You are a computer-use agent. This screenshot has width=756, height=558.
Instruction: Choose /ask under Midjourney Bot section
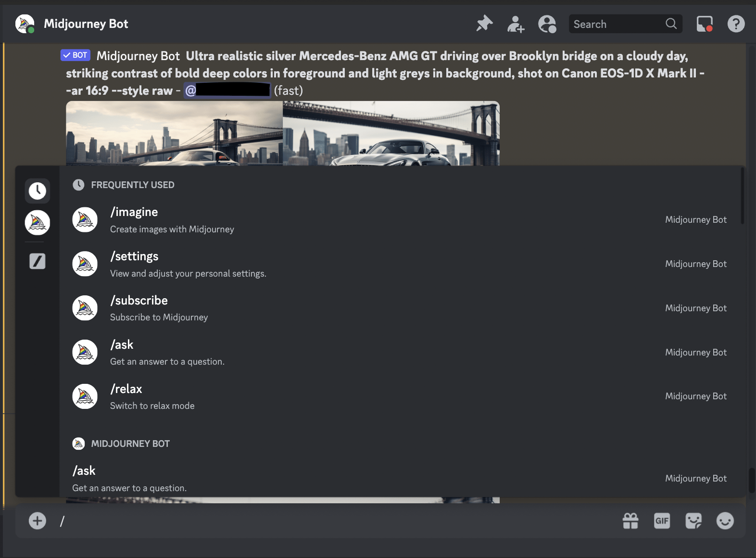click(x=402, y=479)
